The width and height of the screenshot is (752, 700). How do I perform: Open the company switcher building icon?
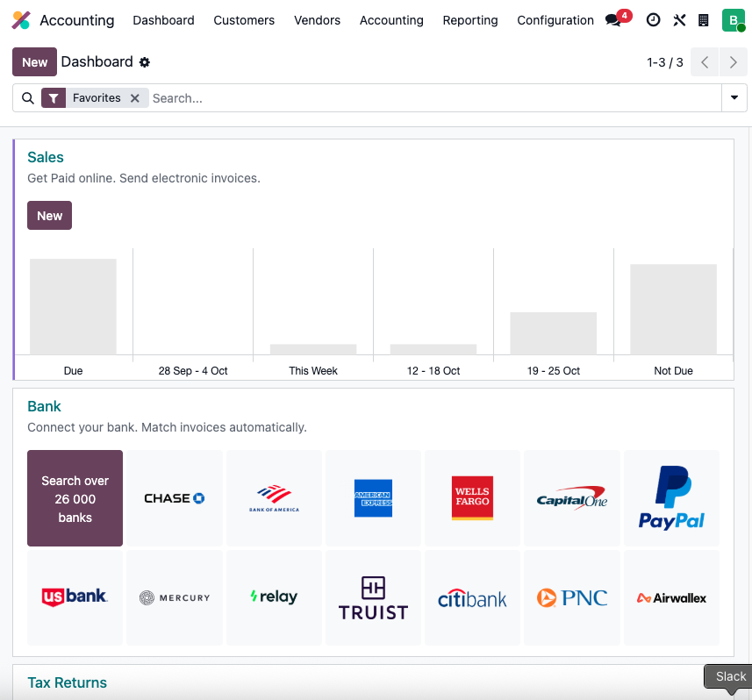point(704,20)
